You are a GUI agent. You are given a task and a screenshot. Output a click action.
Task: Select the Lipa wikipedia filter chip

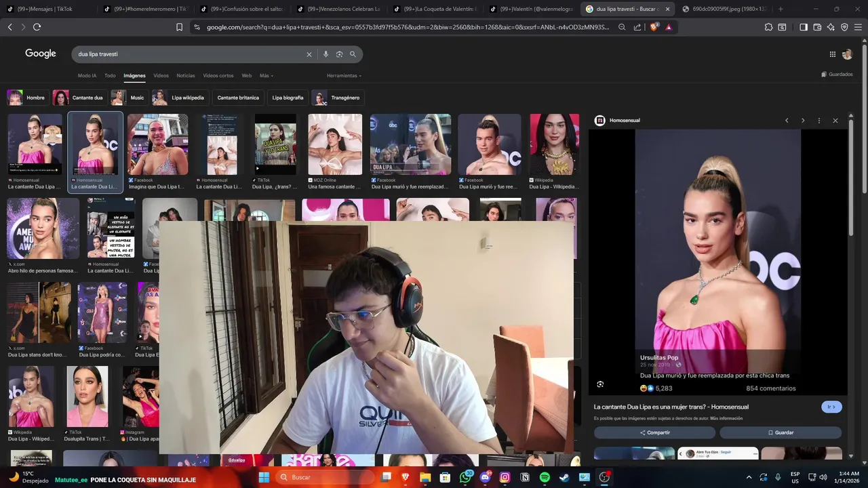(180, 98)
